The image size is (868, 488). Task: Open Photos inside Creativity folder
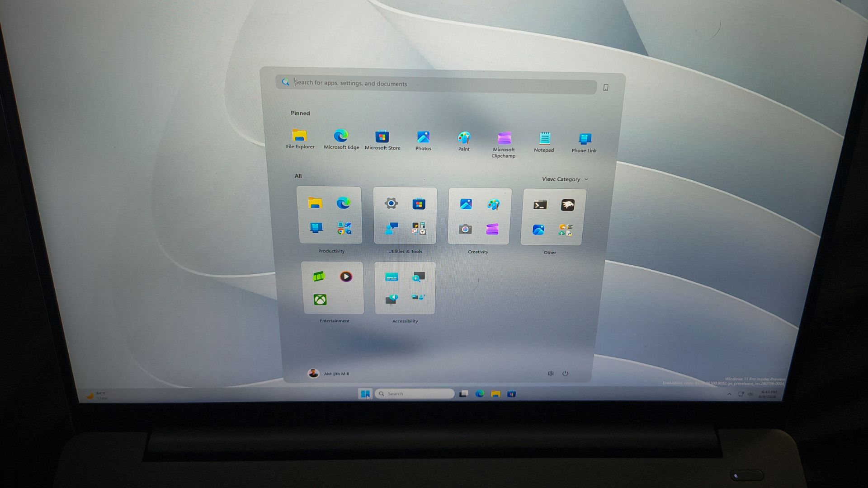click(x=466, y=204)
